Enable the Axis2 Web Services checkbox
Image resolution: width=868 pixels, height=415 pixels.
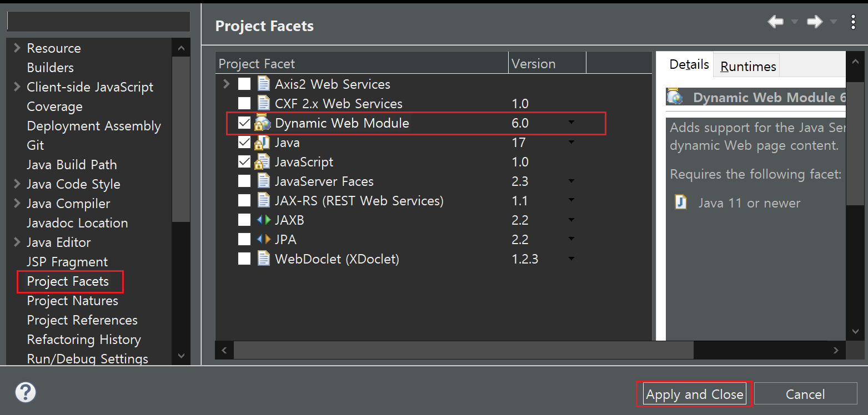point(244,84)
